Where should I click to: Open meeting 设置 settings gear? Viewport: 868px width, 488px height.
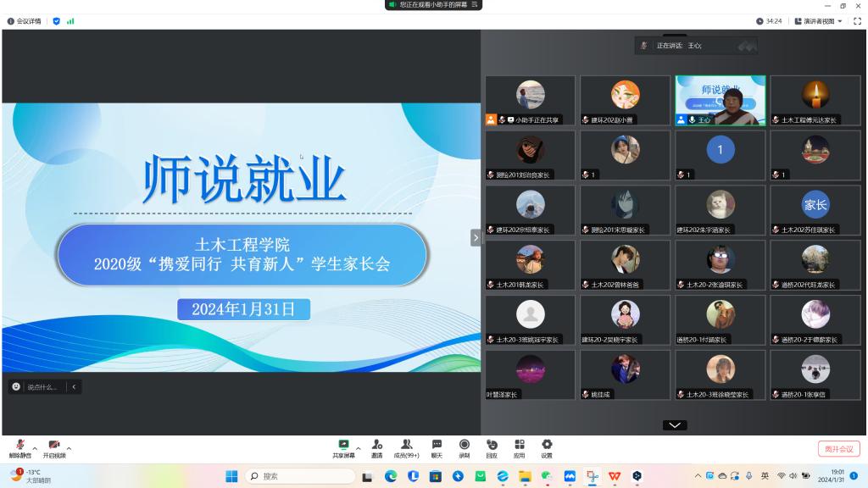point(547,447)
